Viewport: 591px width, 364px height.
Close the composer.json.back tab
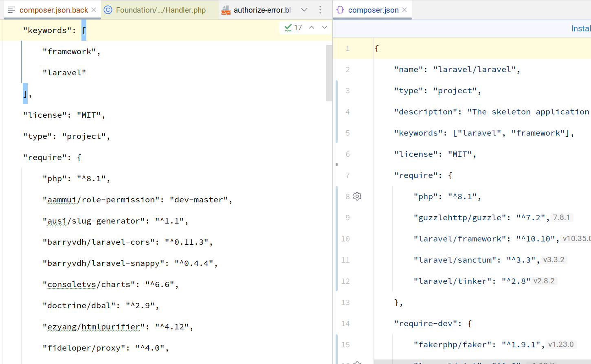(94, 10)
